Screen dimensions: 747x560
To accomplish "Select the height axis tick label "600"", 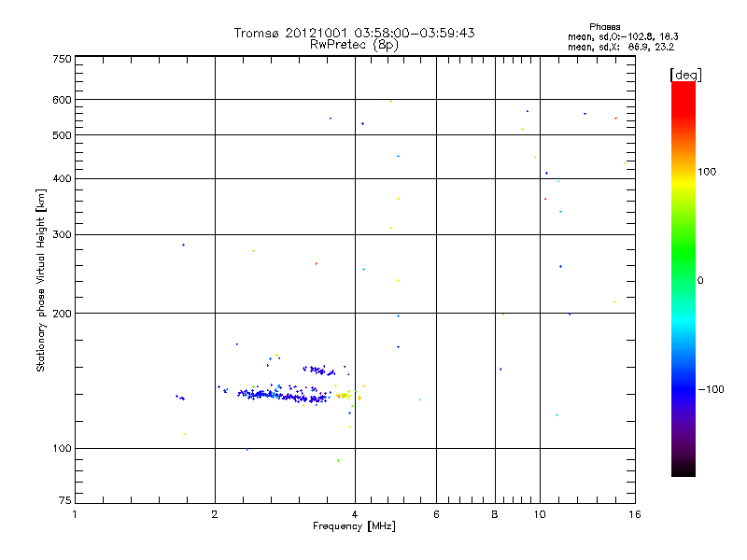I will point(63,100).
